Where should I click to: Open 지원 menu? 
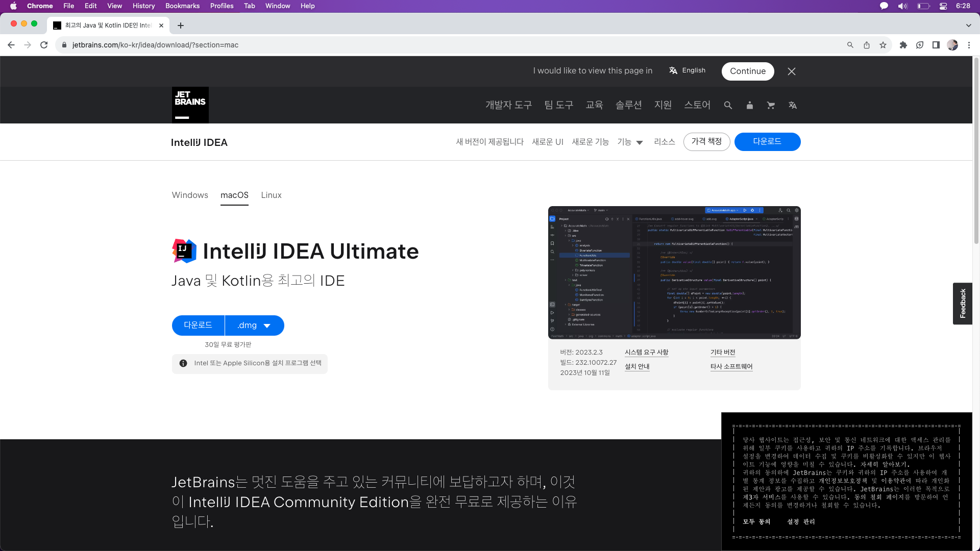[663, 105]
